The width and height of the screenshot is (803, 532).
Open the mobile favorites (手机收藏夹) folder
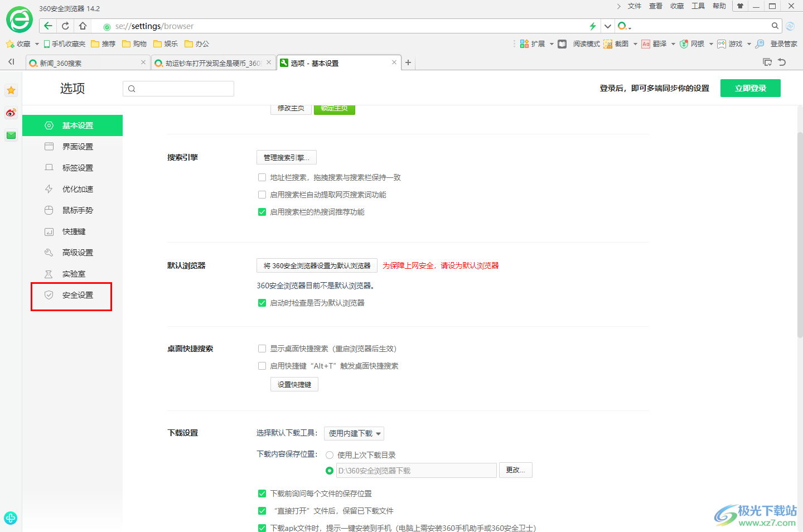65,43
